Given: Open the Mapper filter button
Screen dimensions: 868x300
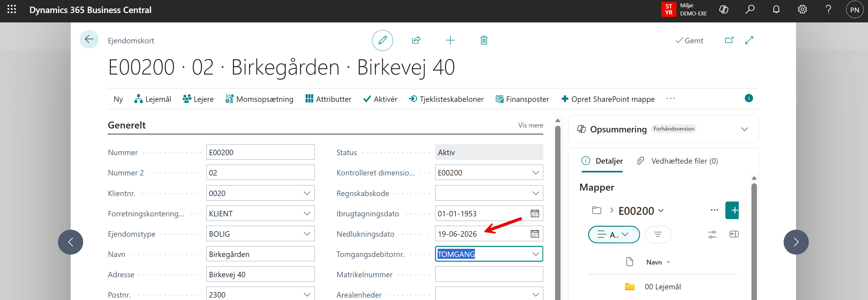Looking at the screenshot, I should (658, 235).
